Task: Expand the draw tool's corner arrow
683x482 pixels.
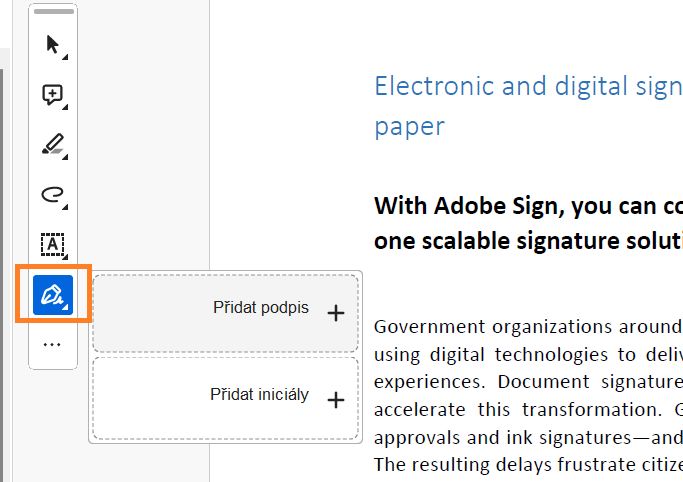Action: click(65, 207)
